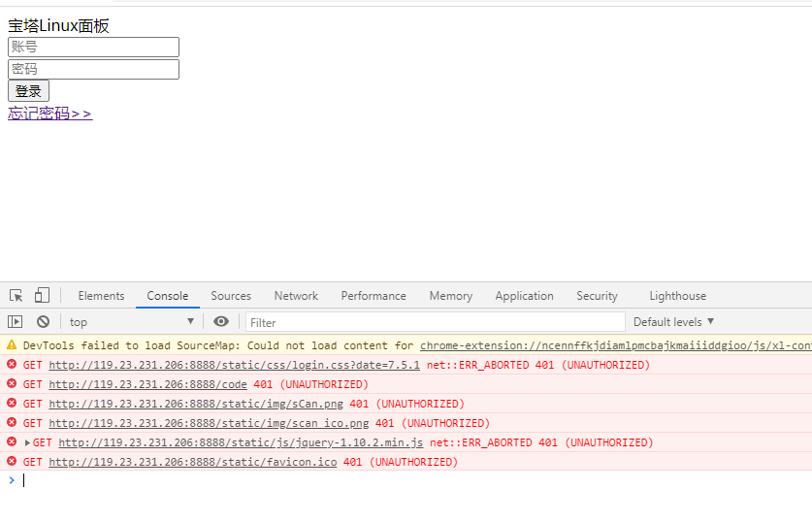The height and width of the screenshot is (522, 812).
Task: Click the console prompt input line
Action: click(414, 480)
